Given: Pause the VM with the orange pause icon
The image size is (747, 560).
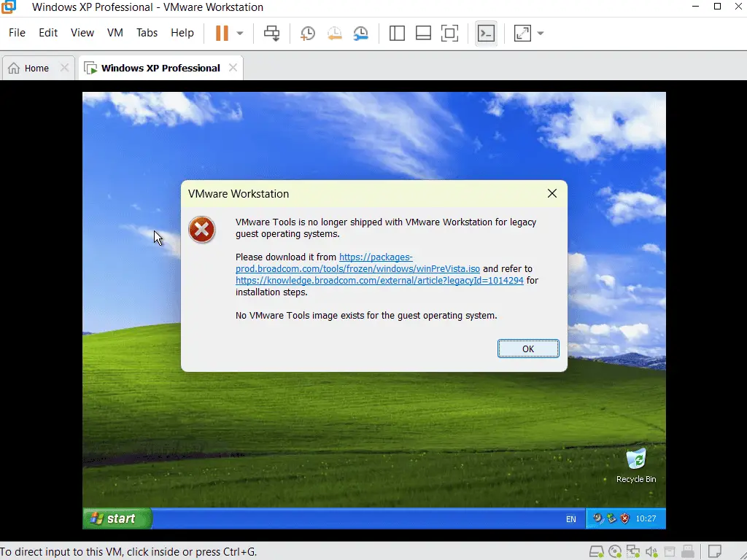Looking at the screenshot, I should [222, 34].
